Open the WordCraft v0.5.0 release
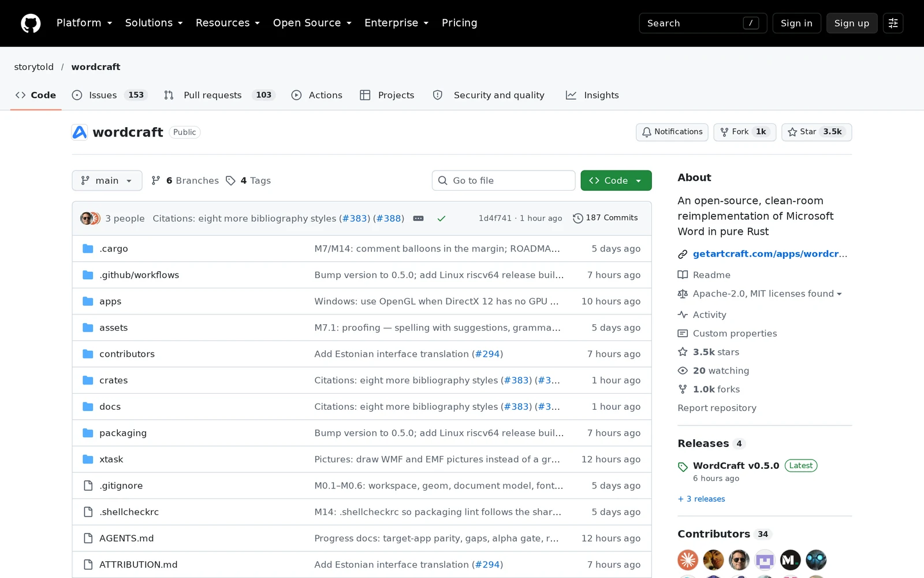Screen dimensions: 924x578 click(x=736, y=466)
